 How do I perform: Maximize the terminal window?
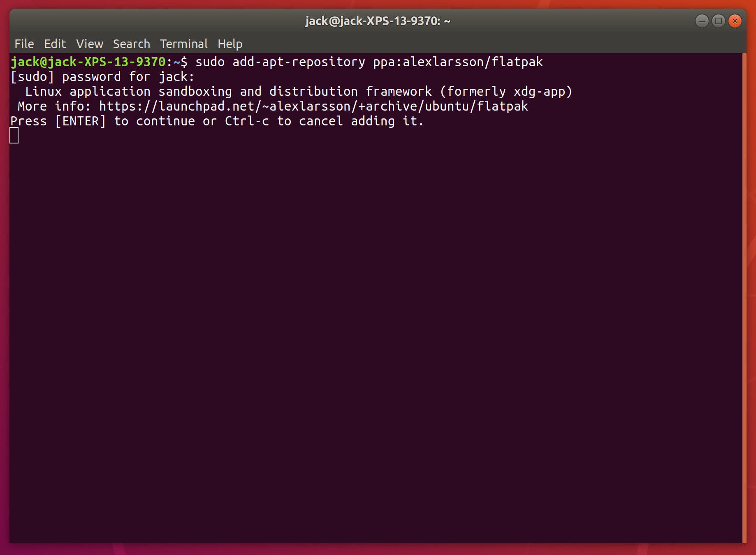click(718, 21)
